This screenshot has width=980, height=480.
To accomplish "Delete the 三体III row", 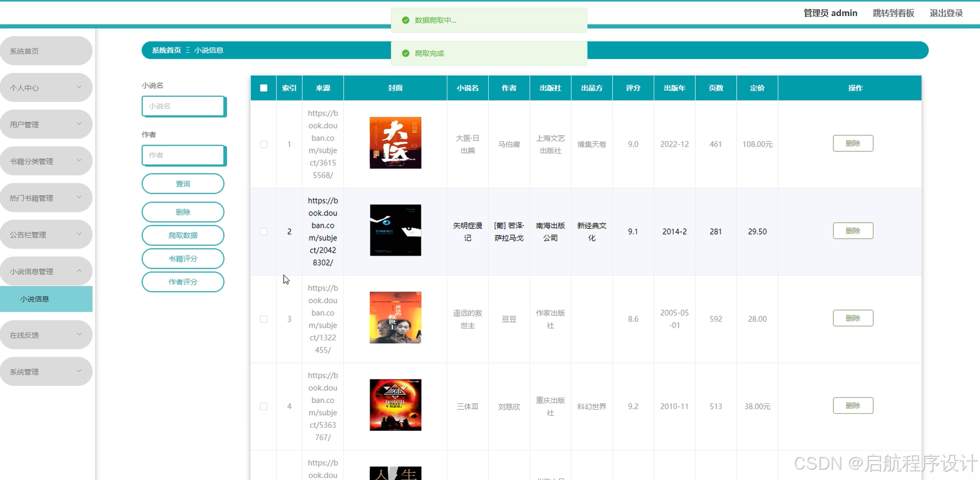I will (853, 405).
